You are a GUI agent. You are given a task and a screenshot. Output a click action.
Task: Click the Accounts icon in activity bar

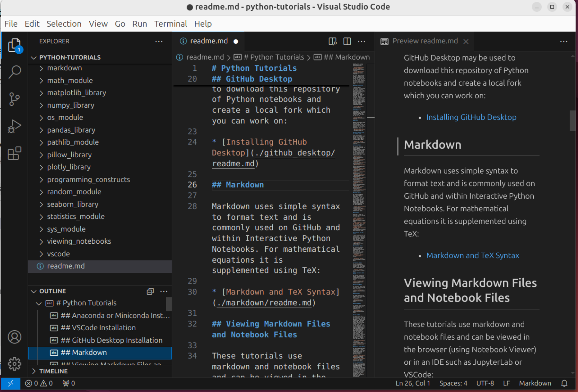click(14, 337)
